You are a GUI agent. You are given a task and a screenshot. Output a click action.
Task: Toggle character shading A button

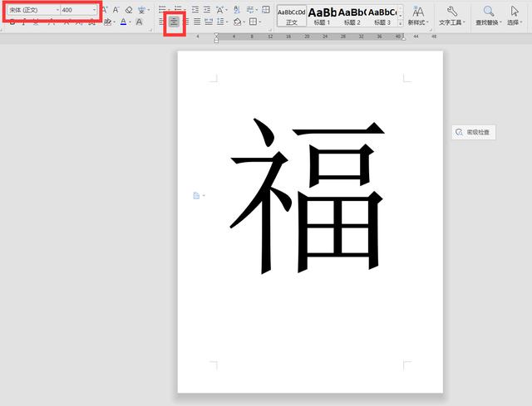(x=139, y=22)
